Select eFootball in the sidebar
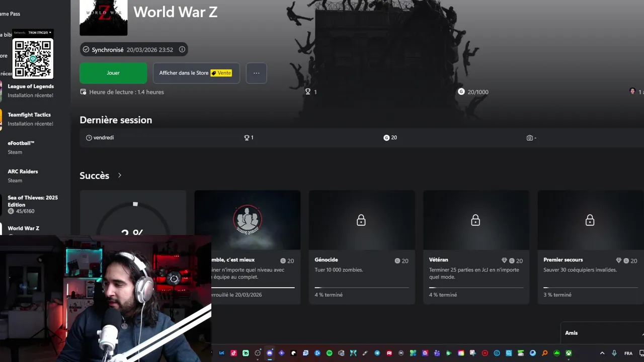Screen dimensions: 644x362 click(31, 147)
